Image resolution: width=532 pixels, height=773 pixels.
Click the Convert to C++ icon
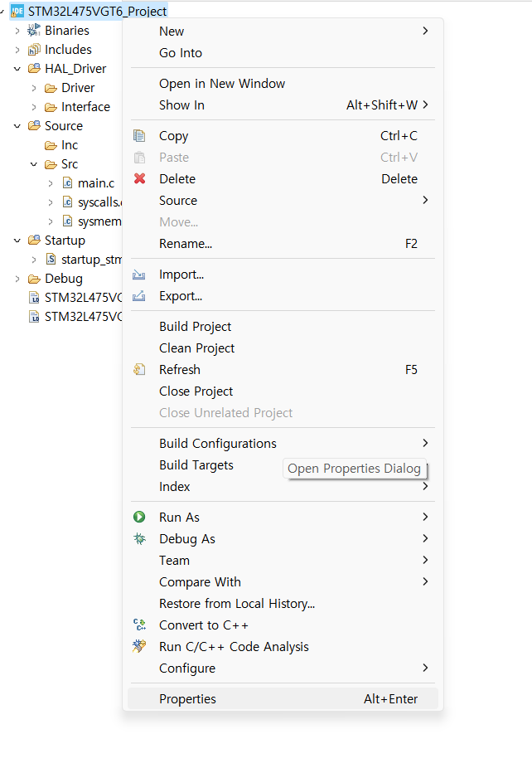139,625
